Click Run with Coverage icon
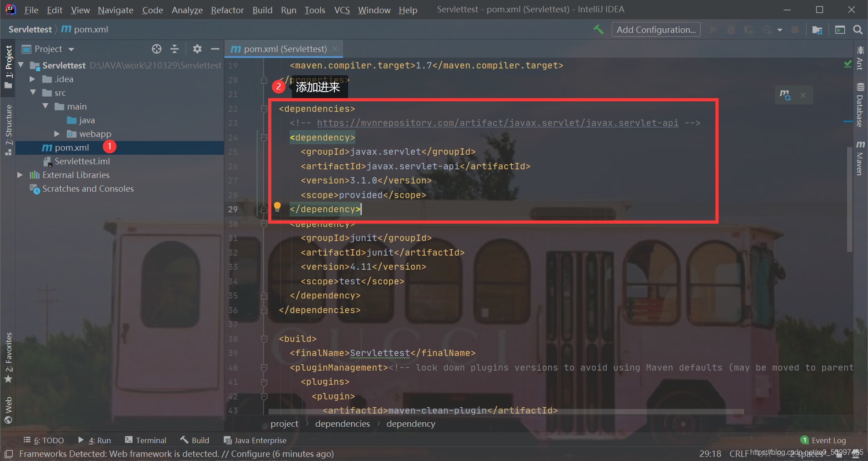 749,30
